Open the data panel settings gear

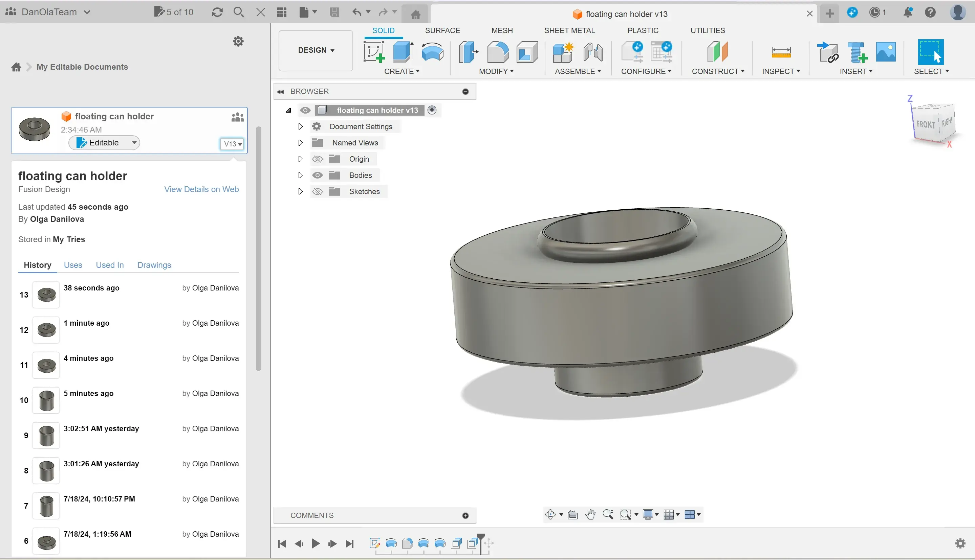click(x=238, y=41)
